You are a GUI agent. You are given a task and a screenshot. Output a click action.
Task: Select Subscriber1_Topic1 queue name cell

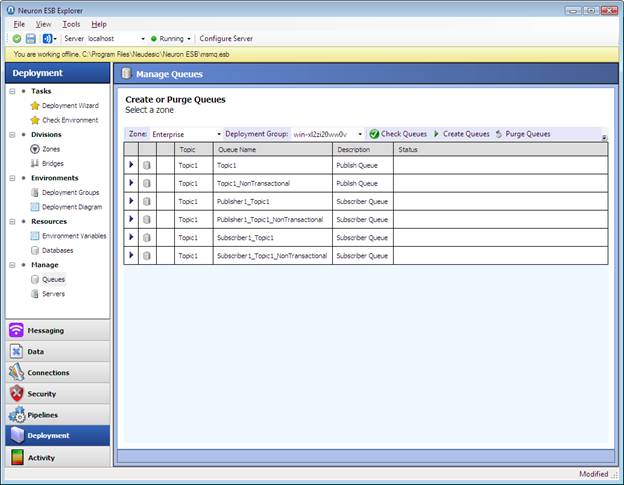pos(273,238)
